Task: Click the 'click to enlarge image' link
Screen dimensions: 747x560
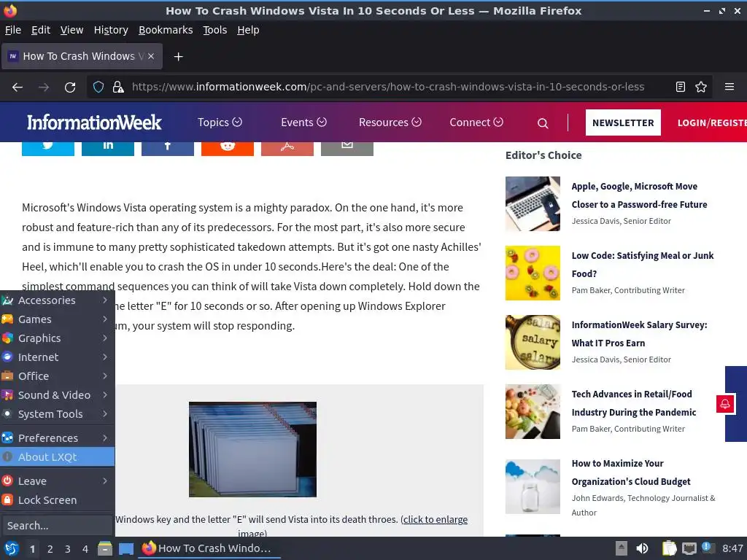Action: [x=435, y=519]
